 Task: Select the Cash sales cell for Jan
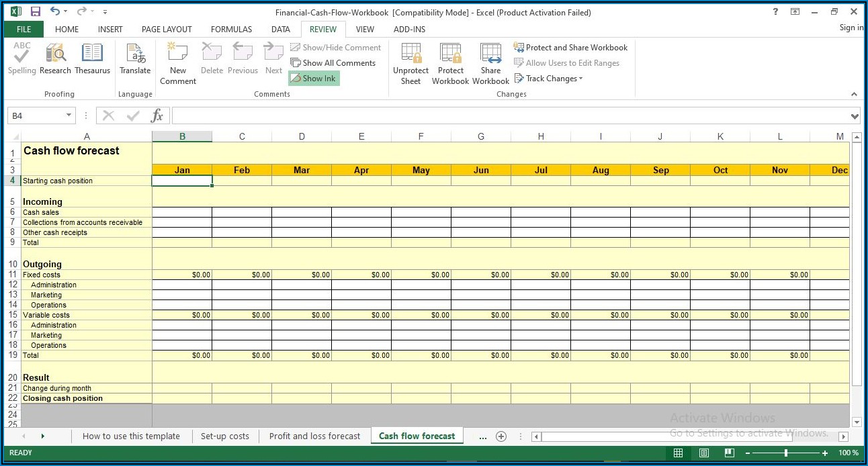(x=182, y=212)
